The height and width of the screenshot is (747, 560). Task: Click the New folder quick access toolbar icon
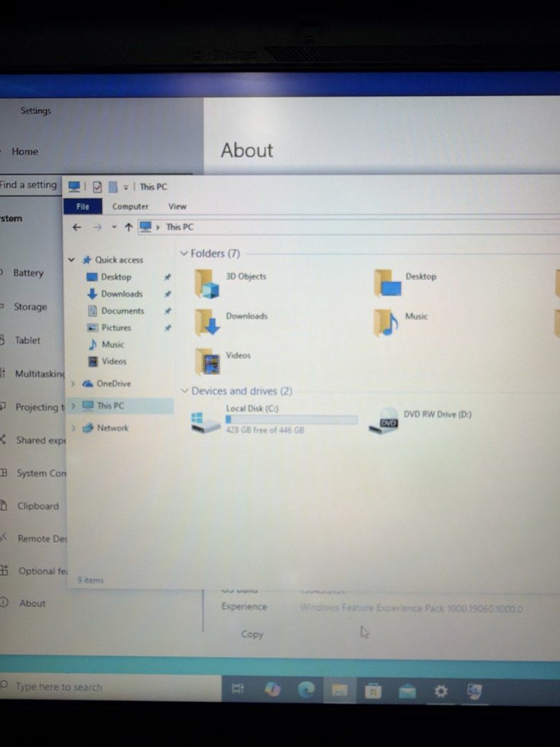click(x=113, y=187)
